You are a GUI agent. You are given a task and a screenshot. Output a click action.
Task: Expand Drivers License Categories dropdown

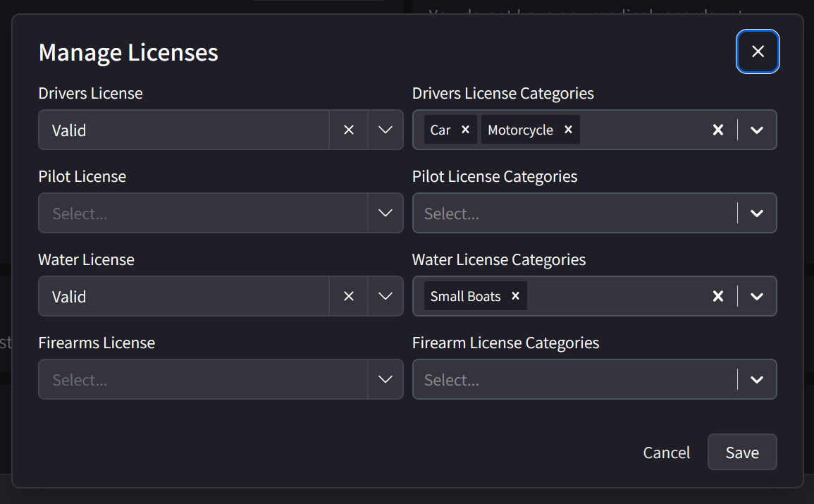tap(757, 130)
